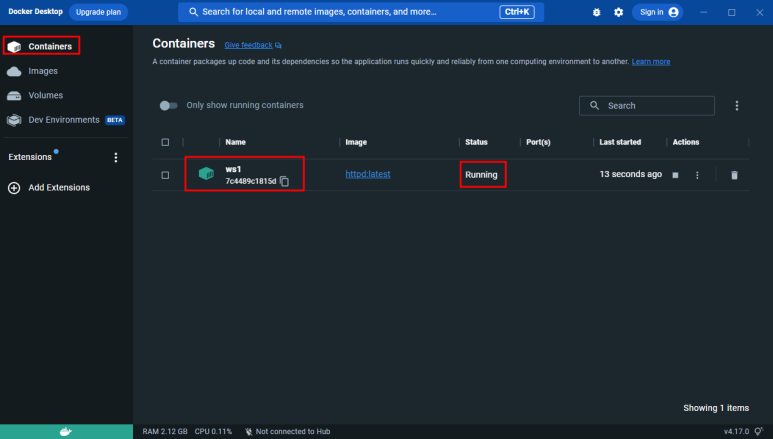Stop the ws1 container
773x439 pixels.
[675, 175]
